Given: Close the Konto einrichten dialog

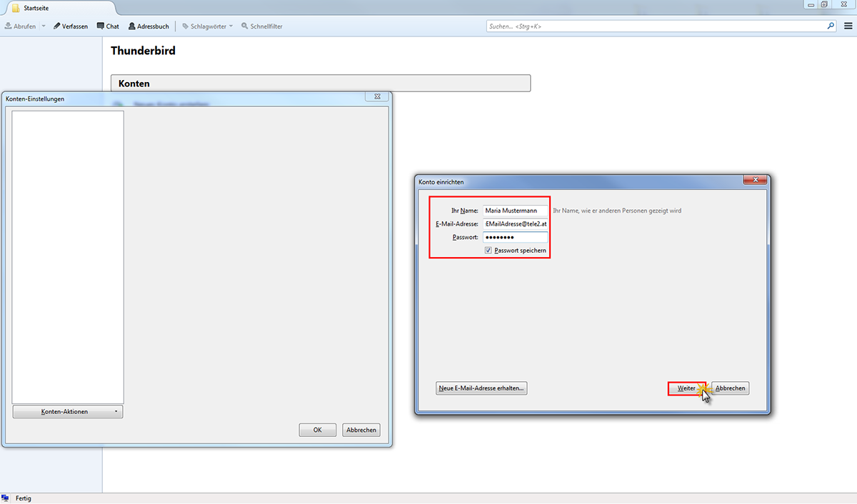Looking at the screenshot, I should [755, 180].
